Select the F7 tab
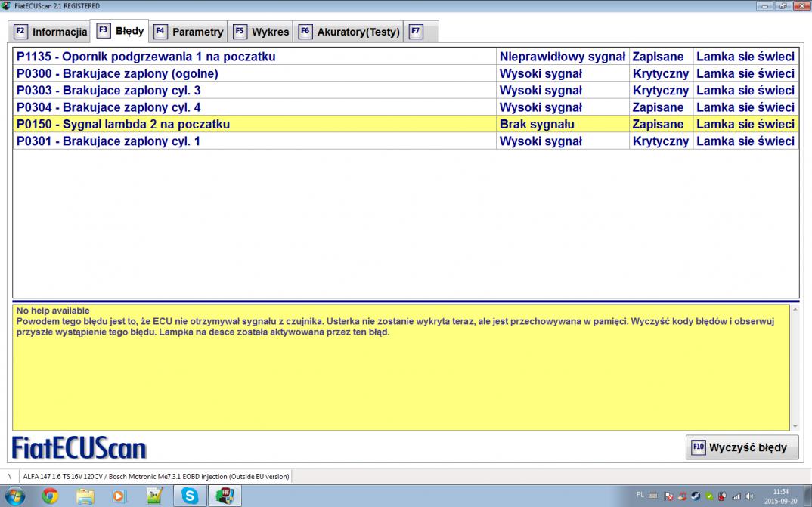 click(x=421, y=32)
